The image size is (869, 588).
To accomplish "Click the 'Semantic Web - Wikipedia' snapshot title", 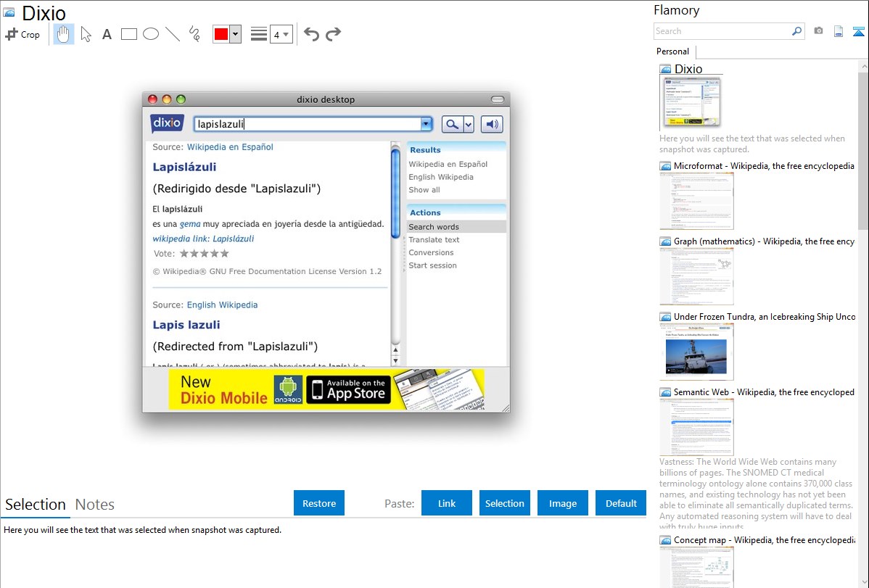I will (x=764, y=392).
